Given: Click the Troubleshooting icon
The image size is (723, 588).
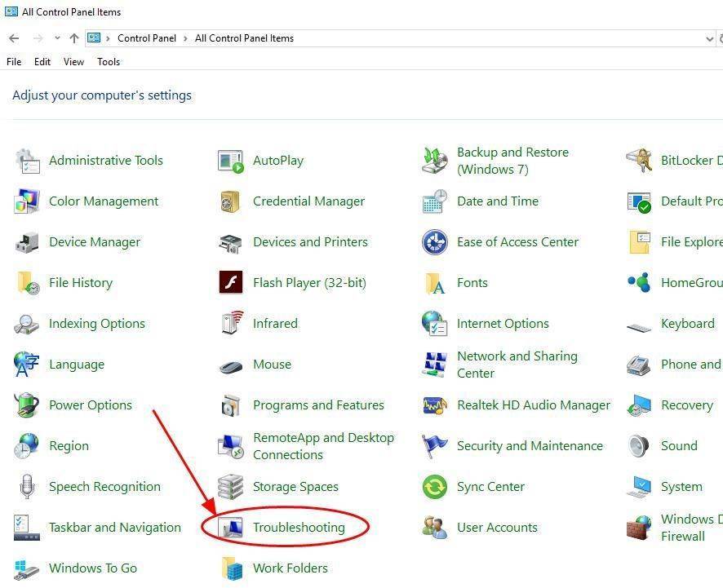Looking at the screenshot, I should tap(231, 528).
